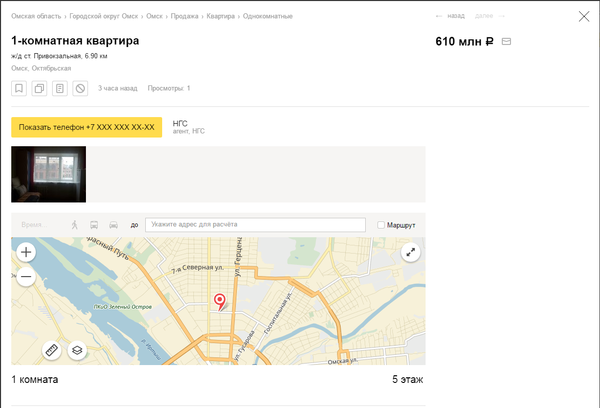Select the map ruler measurement tool
The width and height of the screenshot is (600, 408).
pyautogui.click(x=53, y=350)
